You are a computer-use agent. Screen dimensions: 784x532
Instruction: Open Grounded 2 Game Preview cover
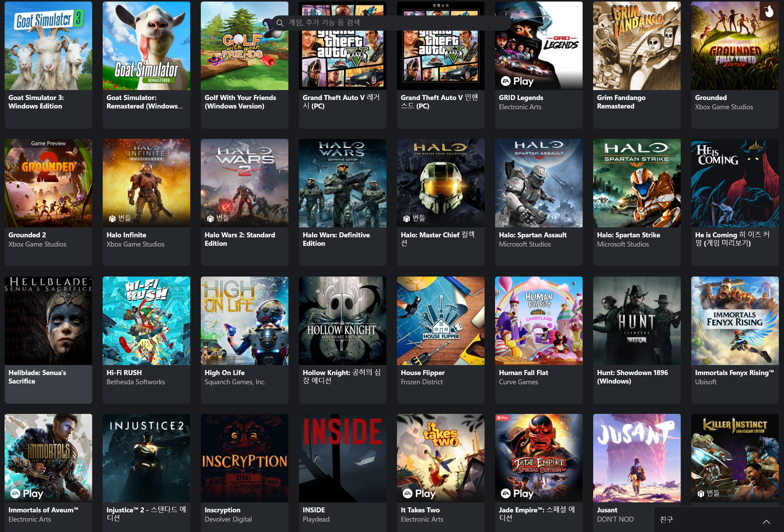coord(48,183)
